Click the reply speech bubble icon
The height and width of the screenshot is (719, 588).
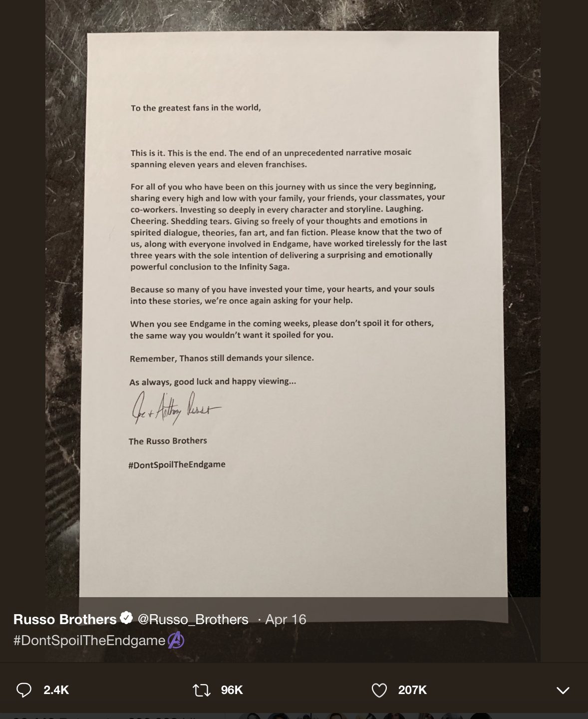pyautogui.click(x=24, y=690)
